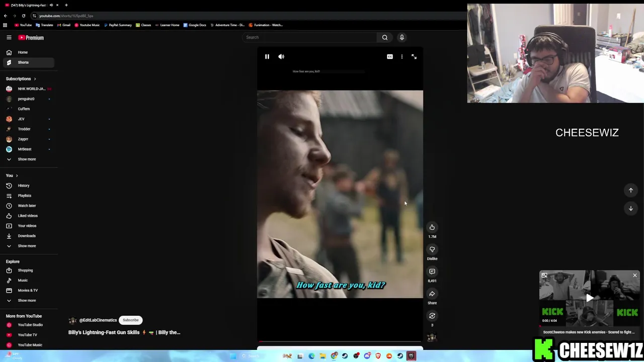Reload the browser page

click(x=23, y=16)
